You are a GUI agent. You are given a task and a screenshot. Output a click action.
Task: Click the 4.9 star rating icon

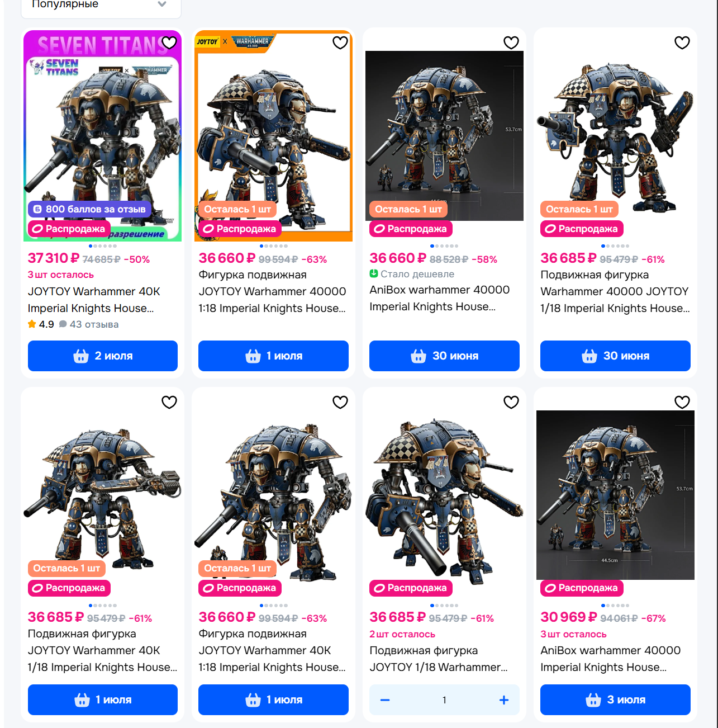click(32, 324)
